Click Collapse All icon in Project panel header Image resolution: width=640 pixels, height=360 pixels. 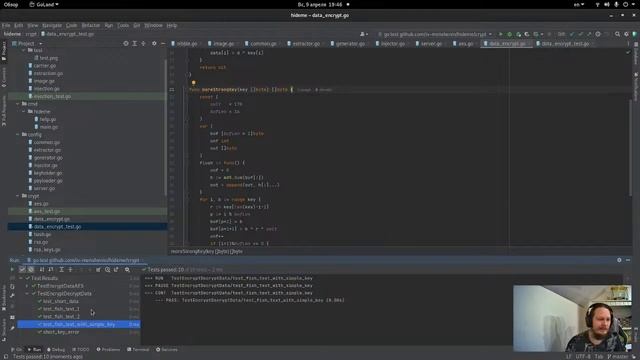coord(143,43)
